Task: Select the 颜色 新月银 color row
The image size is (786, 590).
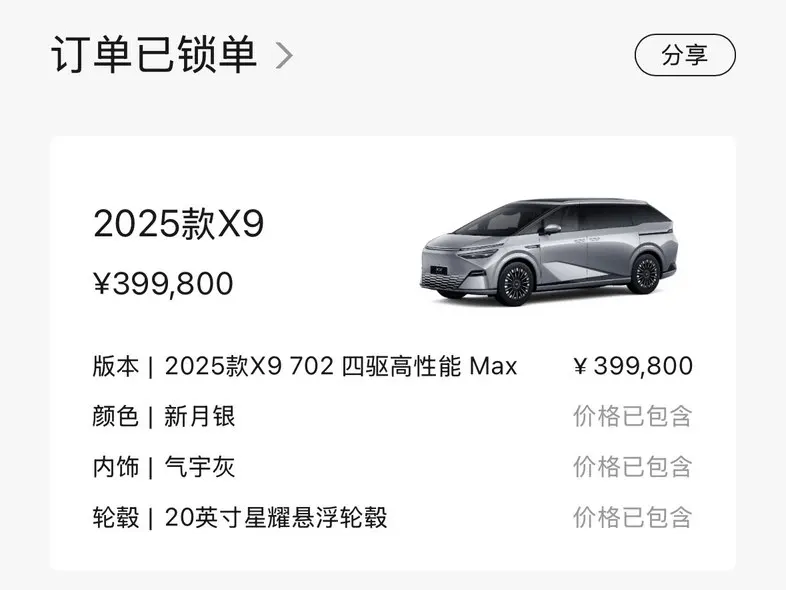Action: pos(392,416)
